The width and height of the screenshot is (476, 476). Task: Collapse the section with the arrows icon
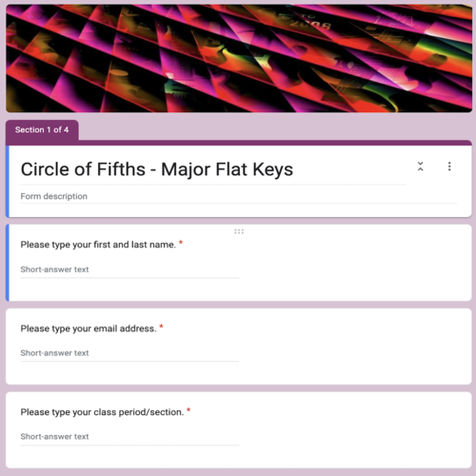coord(420,167)
